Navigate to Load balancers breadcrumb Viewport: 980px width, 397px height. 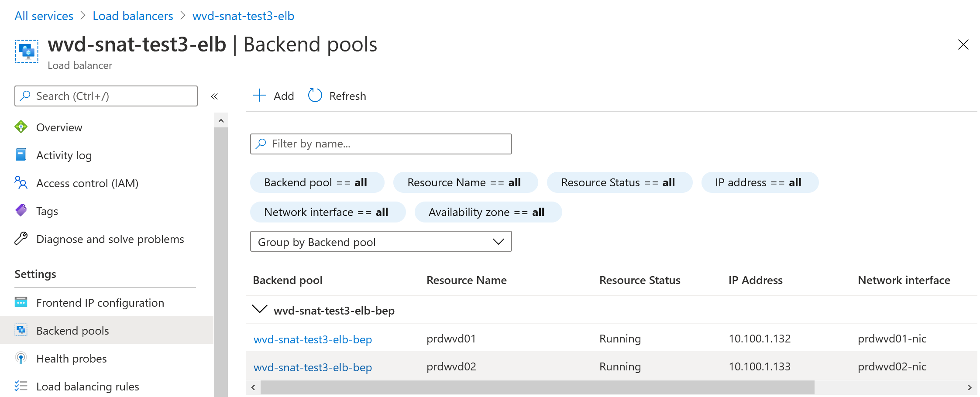133,16
